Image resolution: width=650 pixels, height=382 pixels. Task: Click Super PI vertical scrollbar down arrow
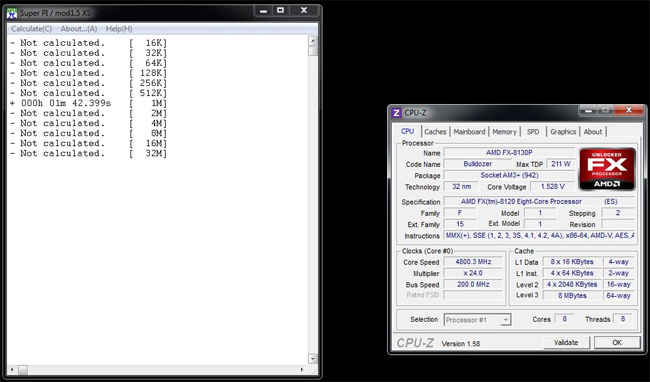click(313, 359)
